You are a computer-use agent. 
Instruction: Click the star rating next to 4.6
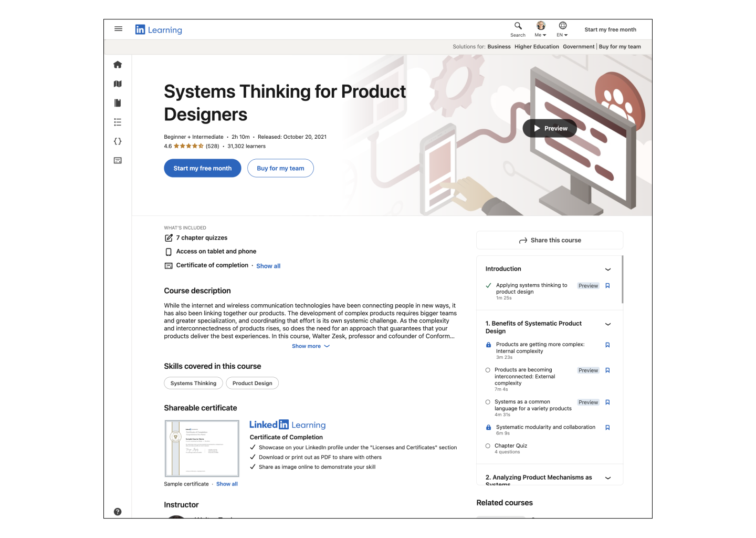pyautogui.click(x=188, y=146)
